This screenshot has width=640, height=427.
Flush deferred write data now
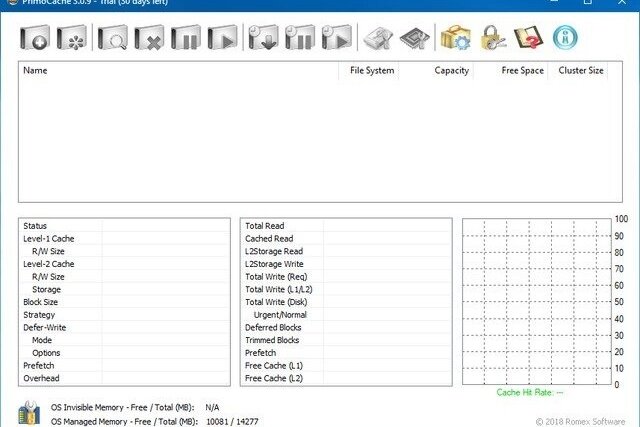(x=264, y=38)
